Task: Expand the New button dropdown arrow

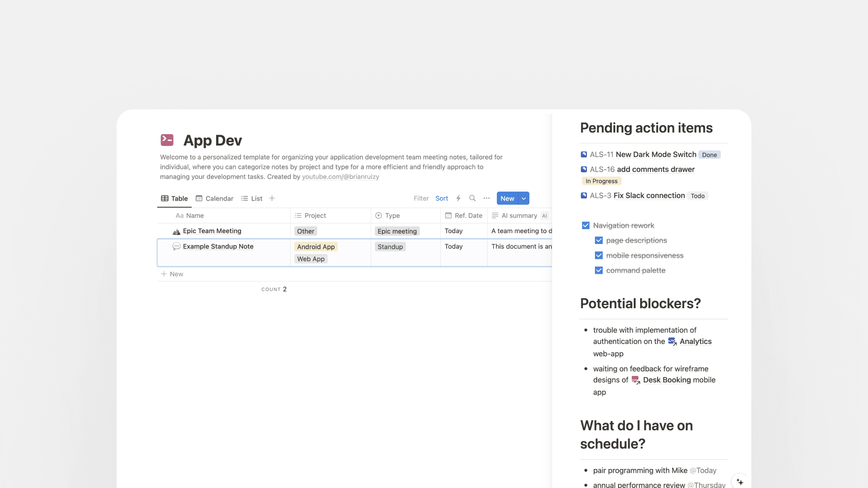Action: click(524, 198)
